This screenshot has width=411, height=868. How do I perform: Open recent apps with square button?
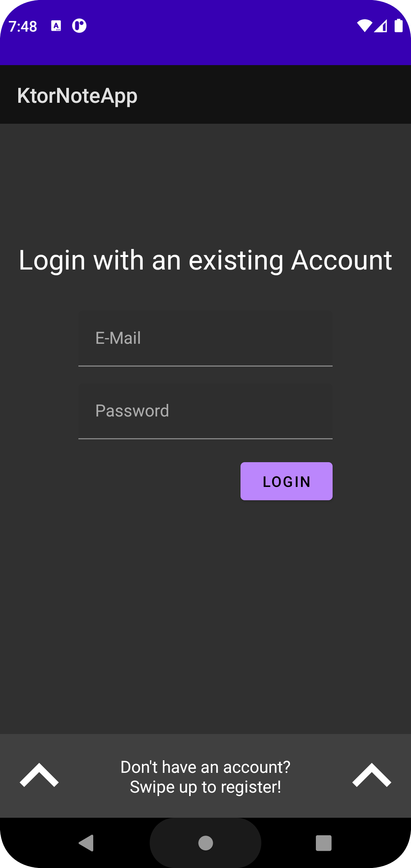point(324,843)
